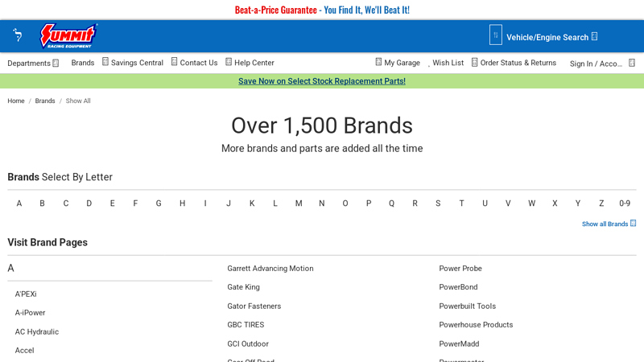Expand Show all Brands
The image size is (644, 362).
pyautogui.click(x=609, y=224)
